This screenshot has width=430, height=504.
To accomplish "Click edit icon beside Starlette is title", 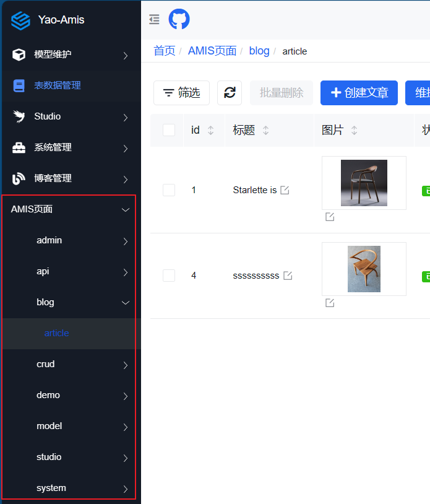I will 285,190.
